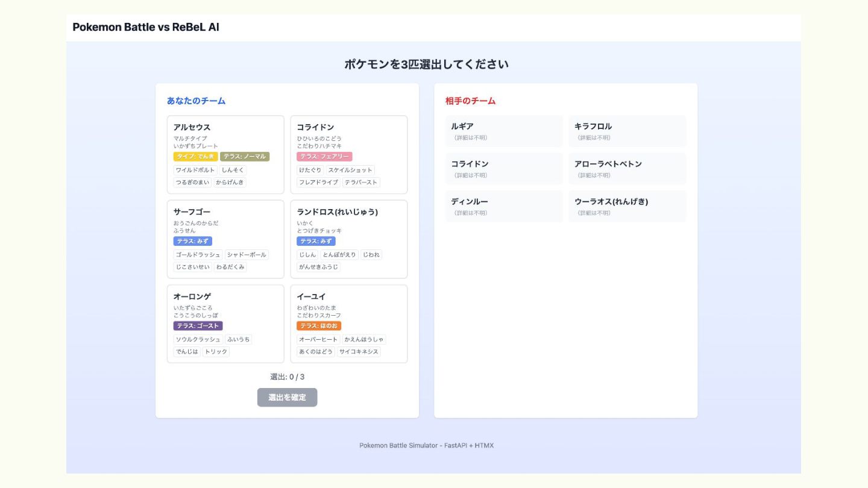The height and width of the screenshot is (488, 868).
Task: Choose the サーフゴー team card
Action: (x=225, y=239)
